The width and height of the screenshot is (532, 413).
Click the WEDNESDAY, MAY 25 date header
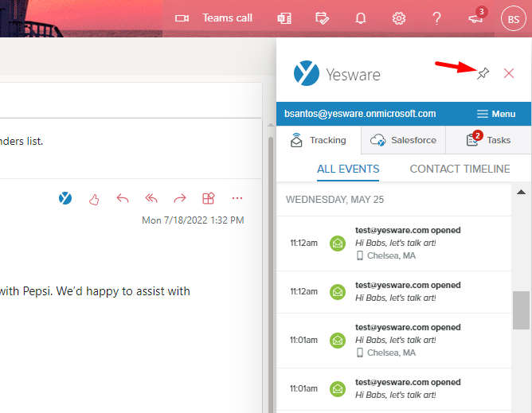coord(334,200)
